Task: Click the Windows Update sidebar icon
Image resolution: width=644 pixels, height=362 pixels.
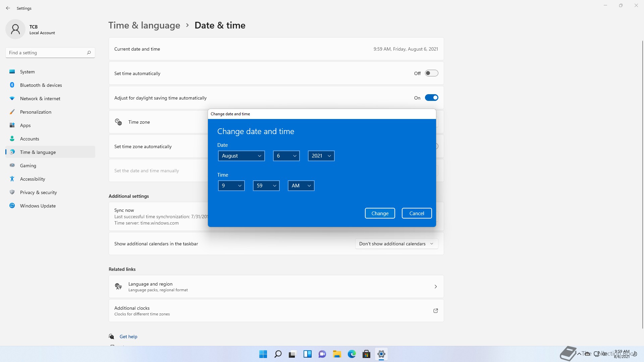Action: [12, 206]
